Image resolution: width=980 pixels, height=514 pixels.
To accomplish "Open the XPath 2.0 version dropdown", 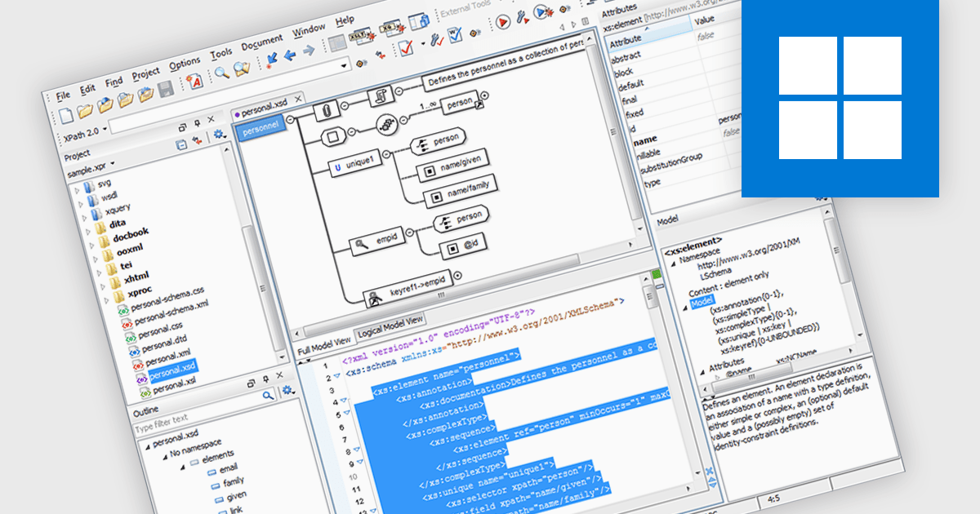I will coord(104,129).
